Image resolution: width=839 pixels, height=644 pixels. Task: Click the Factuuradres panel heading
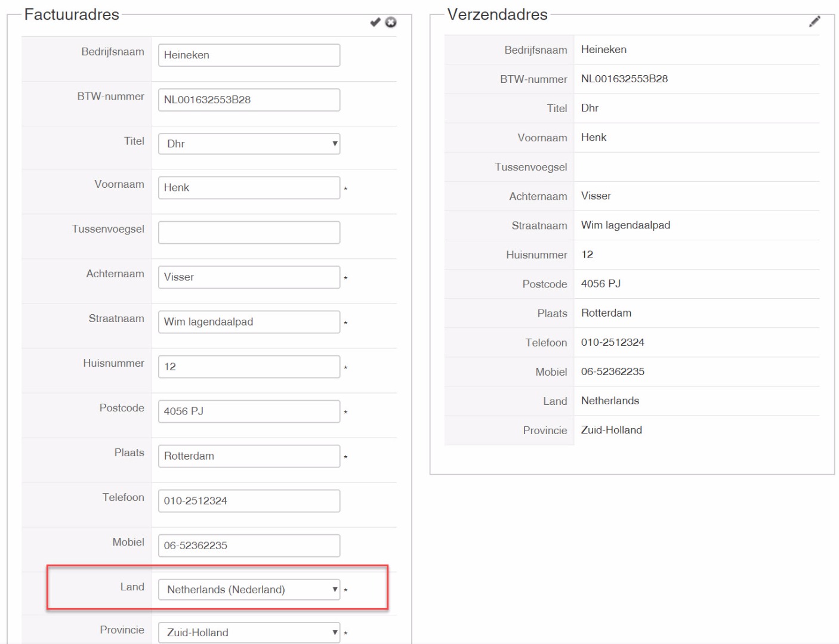(72, 14)
